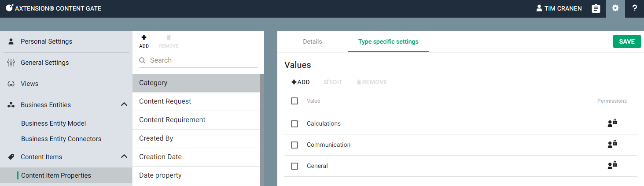Image resolution: width=644 pixels, height=186 pixels.
Task: Click Add button under Values
Action: (x=301, y=82)
